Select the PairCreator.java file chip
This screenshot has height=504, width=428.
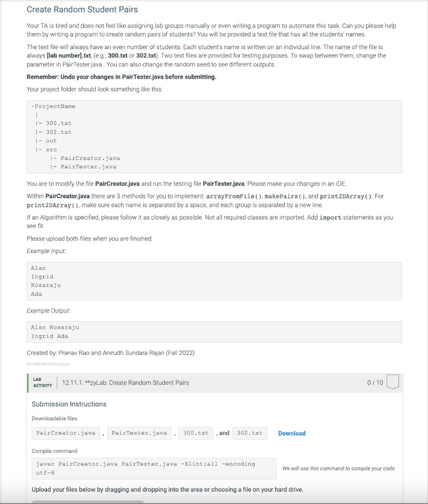pyautogui.click(x=65, y=433)
